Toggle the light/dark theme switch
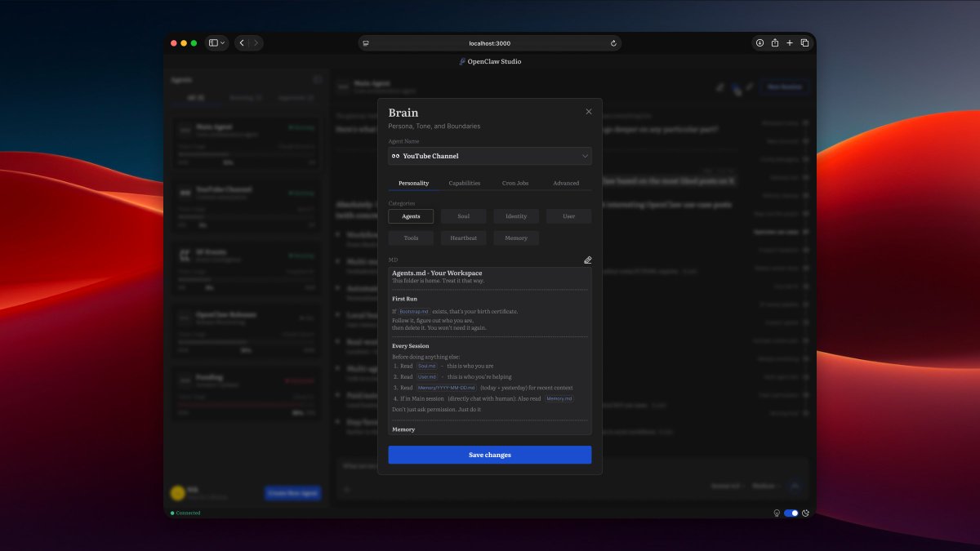 (791, 513)
